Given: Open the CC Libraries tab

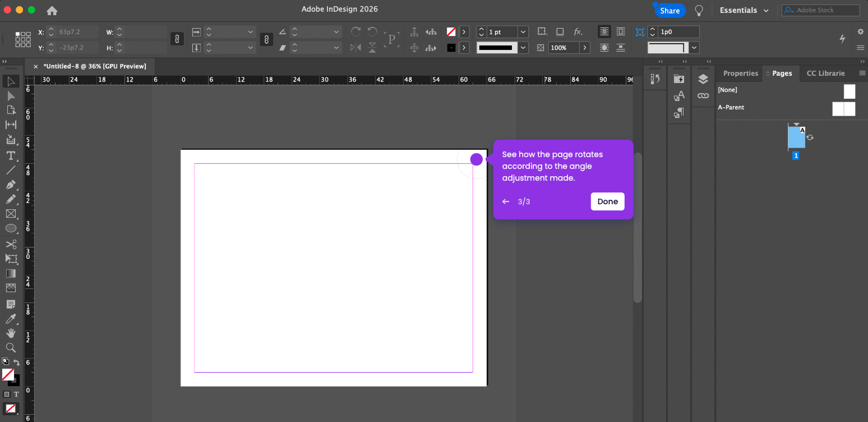Looking at the screenshot, I should tap(825, 73).
